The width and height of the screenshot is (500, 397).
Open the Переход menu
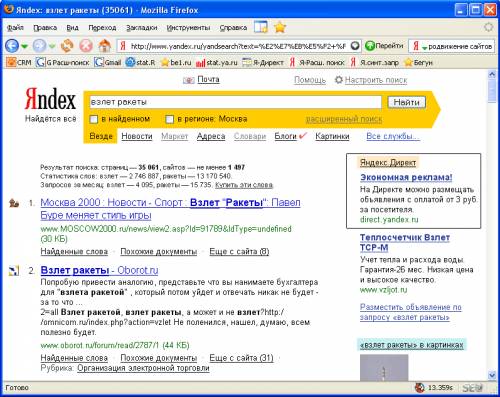point(102,28)
